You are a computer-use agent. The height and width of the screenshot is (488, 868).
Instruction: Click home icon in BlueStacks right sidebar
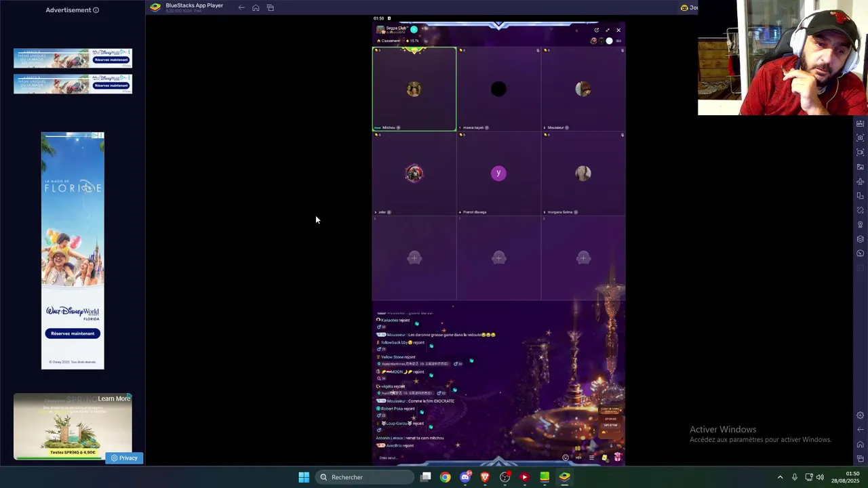860,445
